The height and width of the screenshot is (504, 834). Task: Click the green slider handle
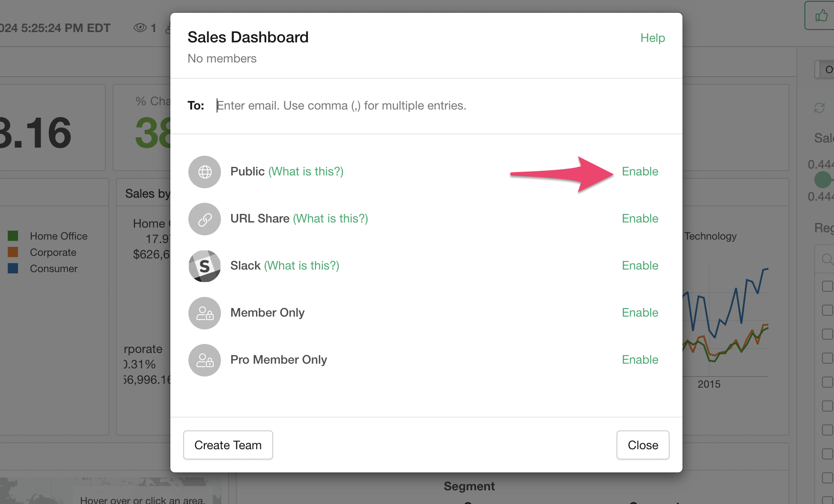pyautogui.click(x=822, y=180)
